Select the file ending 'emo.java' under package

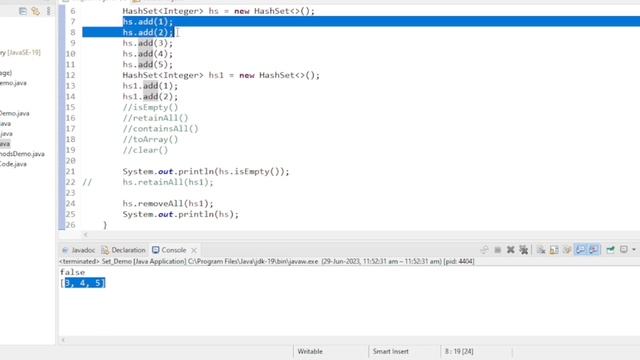(13, 83)
